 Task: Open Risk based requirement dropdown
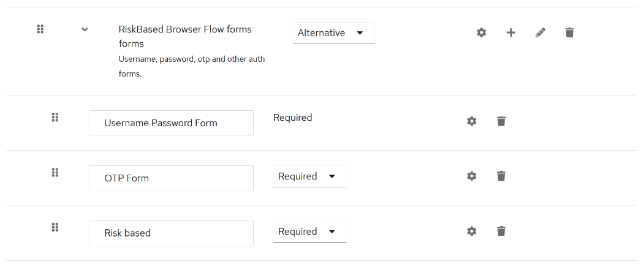309,232
